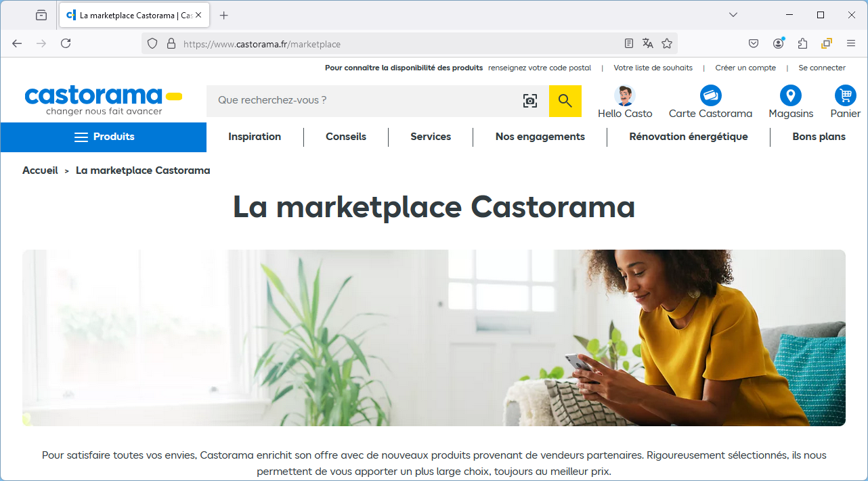Screen dimensions: 868x481
Task: Click the padlock site security icon
Action: point(171,43)
